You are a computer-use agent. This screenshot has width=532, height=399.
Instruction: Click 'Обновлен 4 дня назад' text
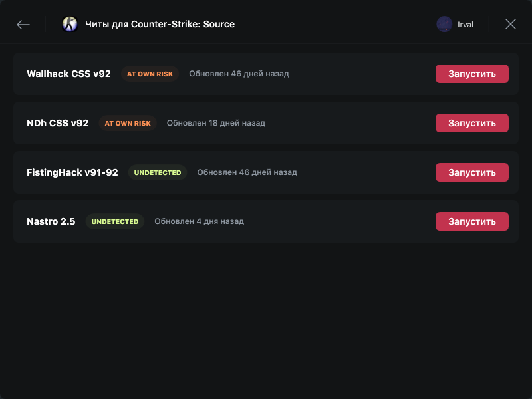[x=199, y=221]
